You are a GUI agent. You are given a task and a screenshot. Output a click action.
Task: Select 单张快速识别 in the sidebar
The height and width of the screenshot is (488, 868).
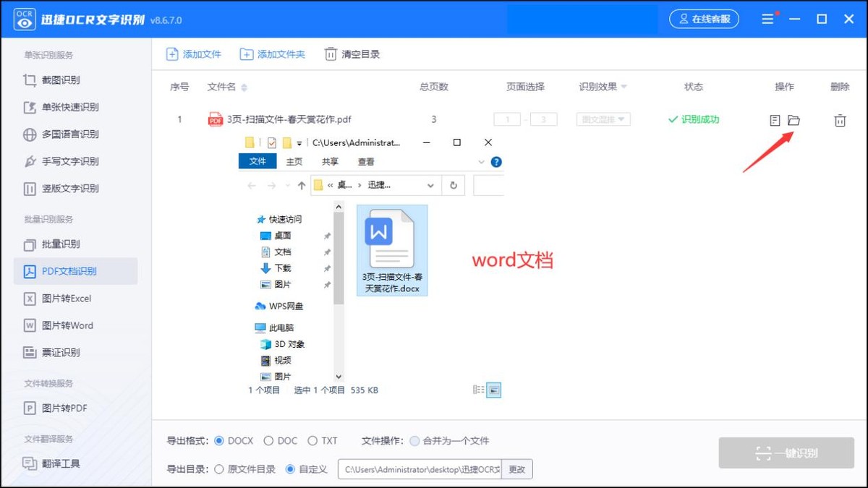point(61,107)
